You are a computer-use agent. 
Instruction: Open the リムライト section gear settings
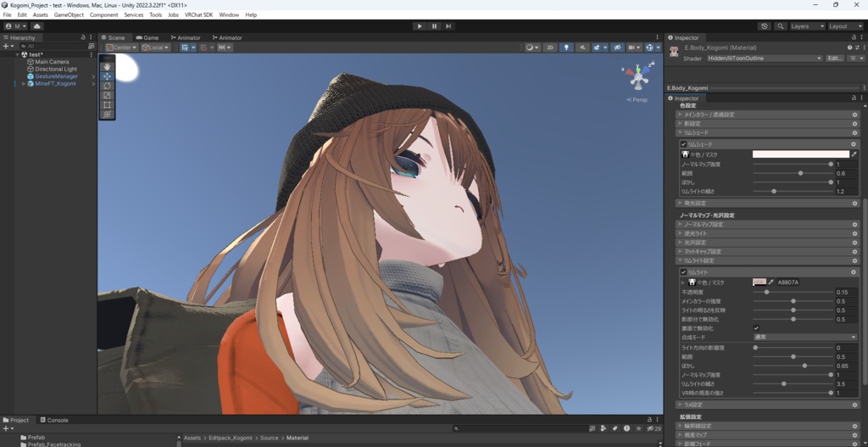853,272
